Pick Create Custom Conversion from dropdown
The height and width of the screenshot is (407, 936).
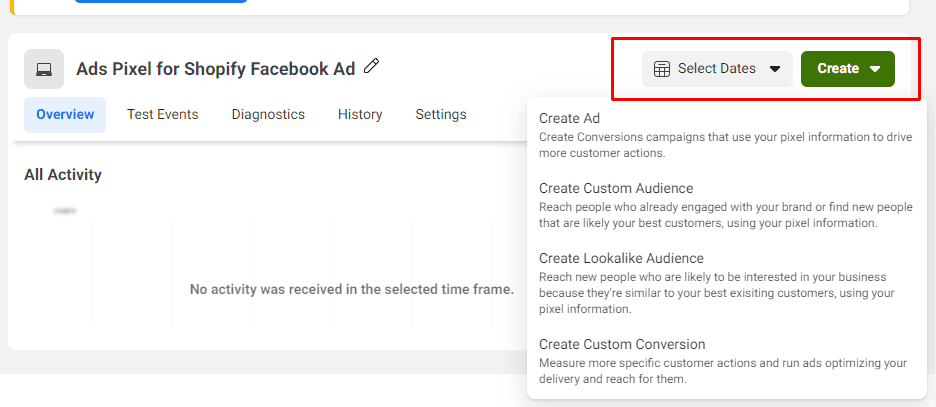click(x=622, y=344)
